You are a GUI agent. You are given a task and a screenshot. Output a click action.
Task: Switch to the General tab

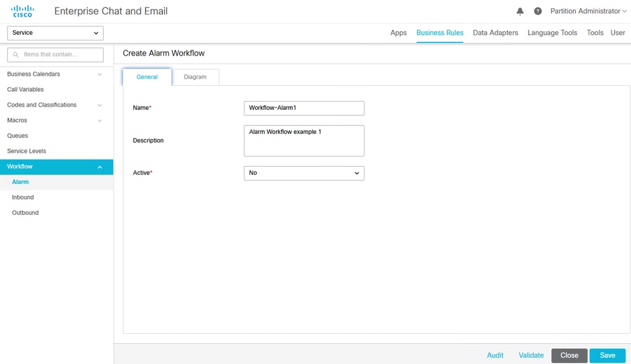147,77
